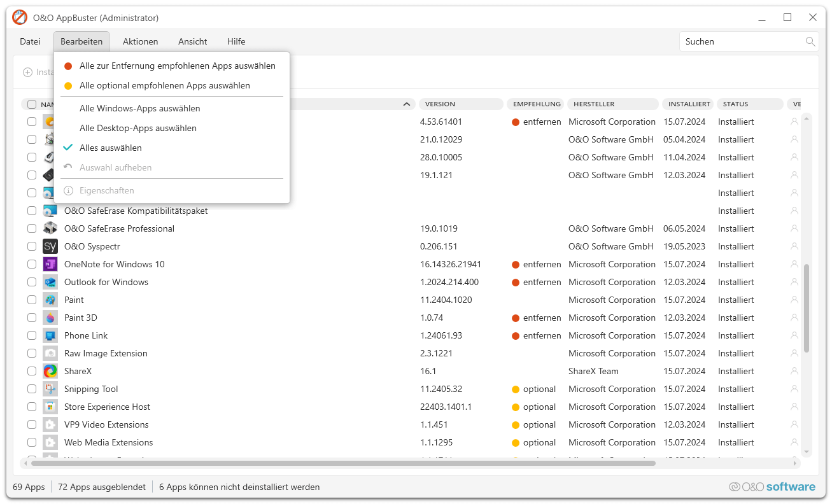The height and width of the screenshot is (504, 832).
Task: Choose Alle optional empfohlenen Apps auswählen
Action: (172, 85)
